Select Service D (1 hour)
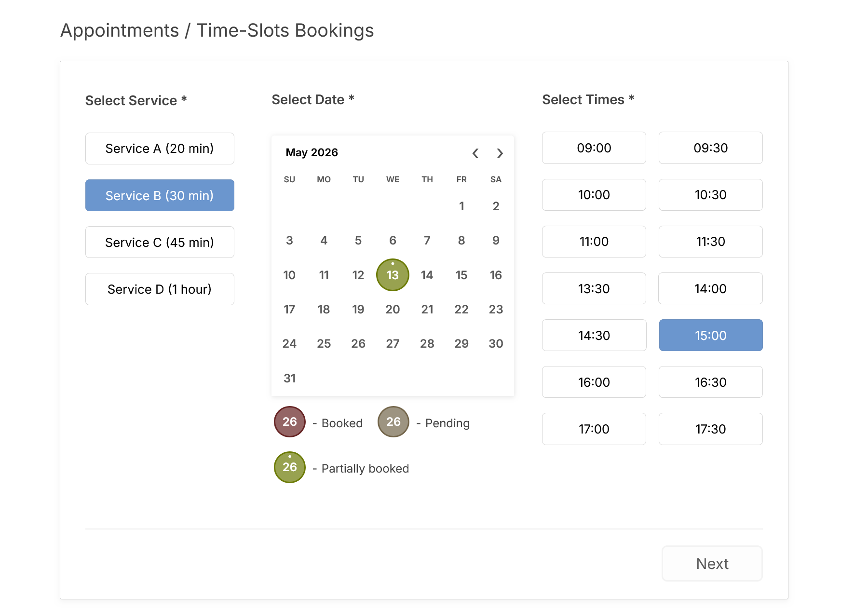868x610 pixels. (160, 289)
